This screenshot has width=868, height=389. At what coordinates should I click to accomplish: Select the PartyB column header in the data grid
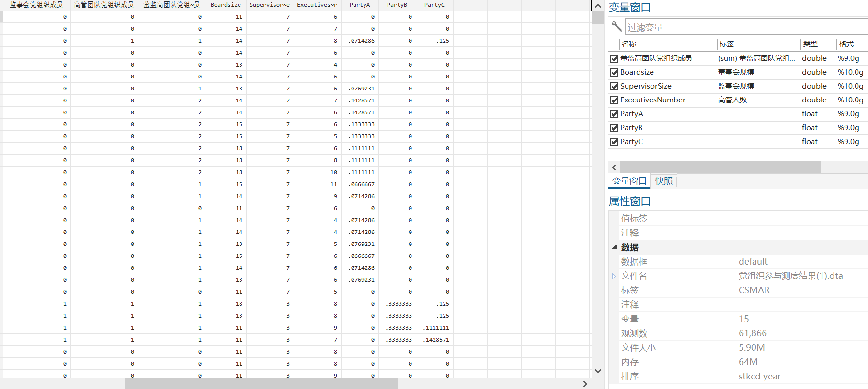397,5
